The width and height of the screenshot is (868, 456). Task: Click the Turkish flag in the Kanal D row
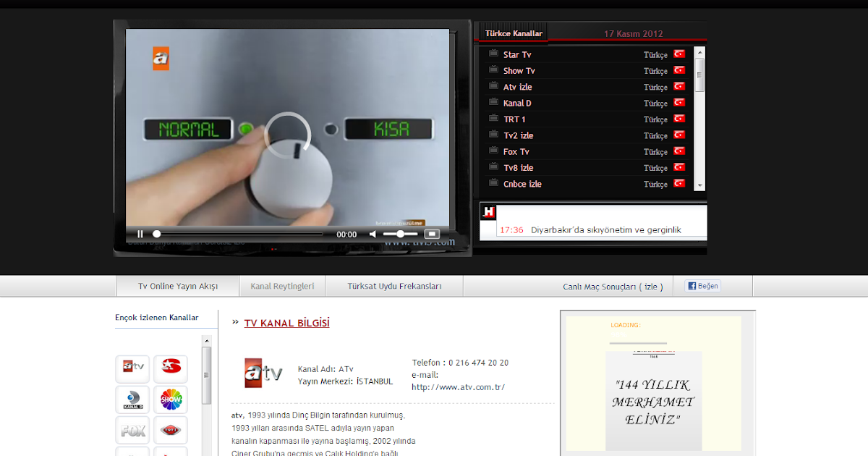[679, 103]
